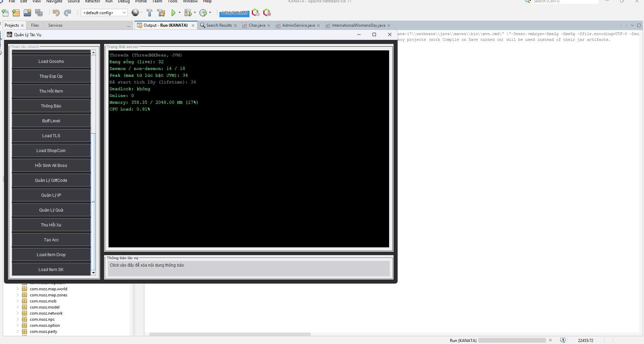Viewport: 644px width, 344px height.
Task: Open the InternationalWomensDay.java tab
Action: (x=358, y=25)
